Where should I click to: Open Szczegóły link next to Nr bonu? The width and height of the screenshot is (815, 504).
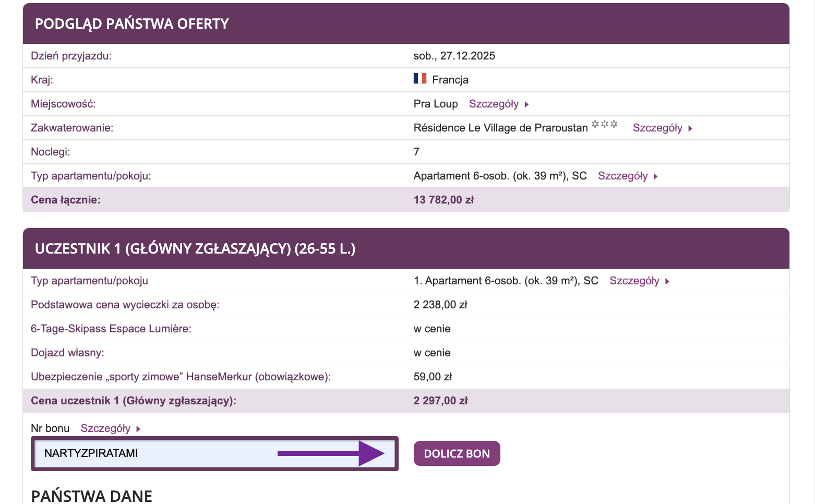click(x=105, y=428)
